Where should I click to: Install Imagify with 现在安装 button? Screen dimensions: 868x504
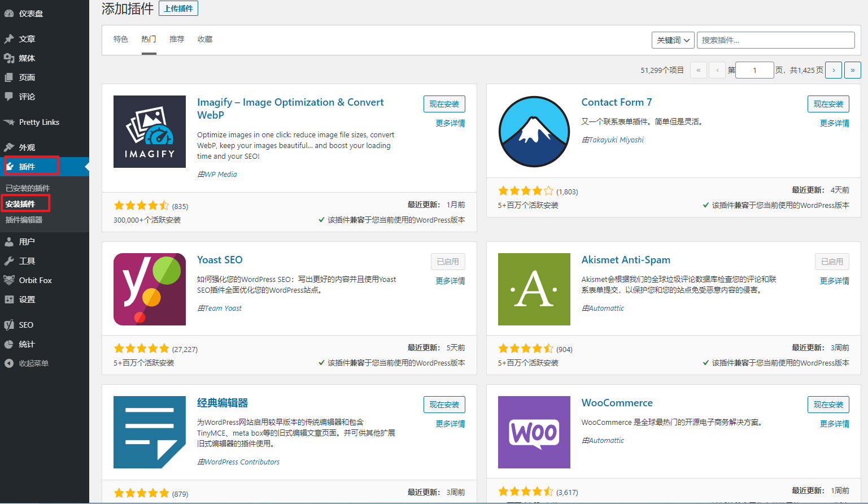tap(444, 104)
